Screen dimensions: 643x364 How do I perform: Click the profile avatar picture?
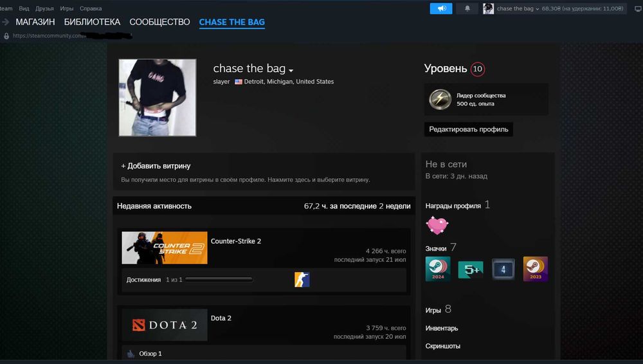(158, 97)
